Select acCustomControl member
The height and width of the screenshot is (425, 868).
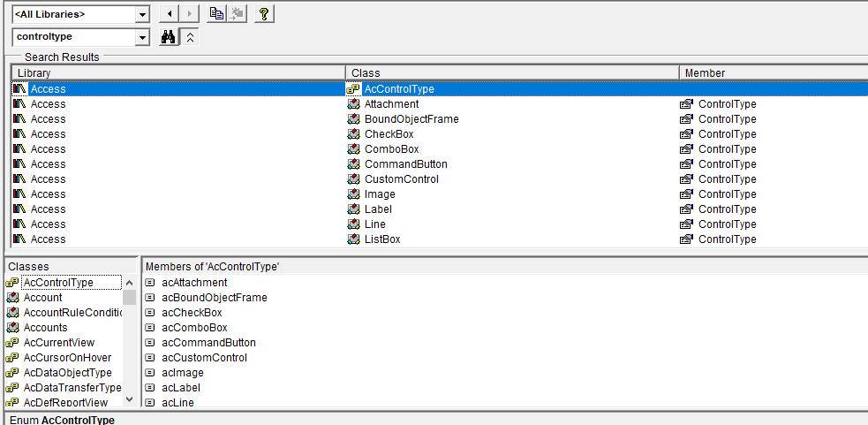tap(204, 357)
